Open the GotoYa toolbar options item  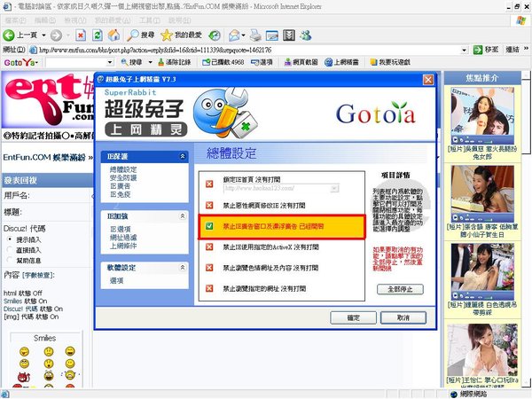(262, 62)
